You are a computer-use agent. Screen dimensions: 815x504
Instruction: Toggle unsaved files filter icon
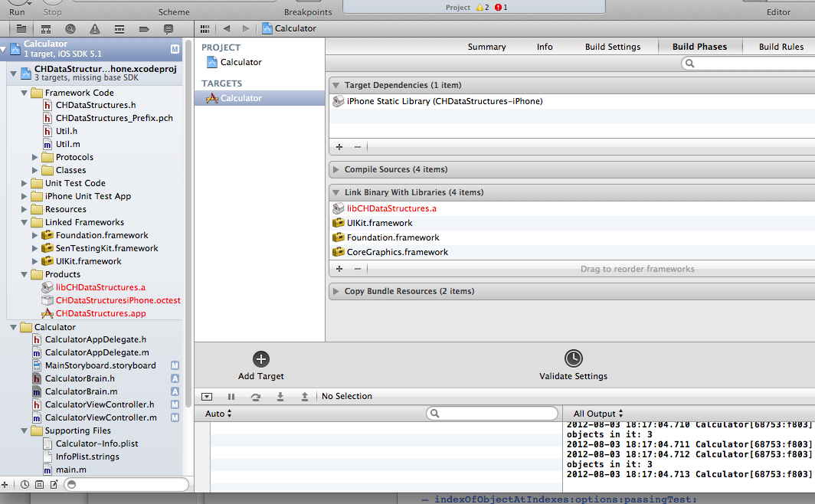point(54,484)
